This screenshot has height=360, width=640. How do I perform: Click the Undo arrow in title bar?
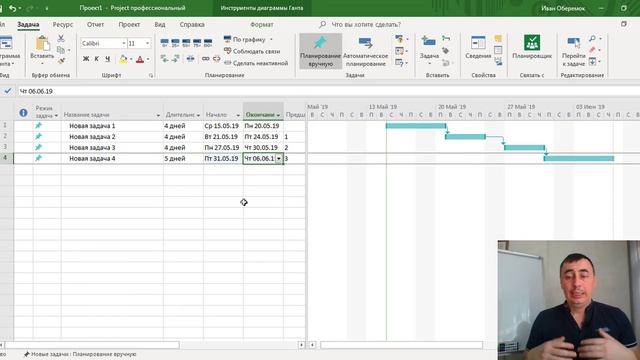(12, 8)
